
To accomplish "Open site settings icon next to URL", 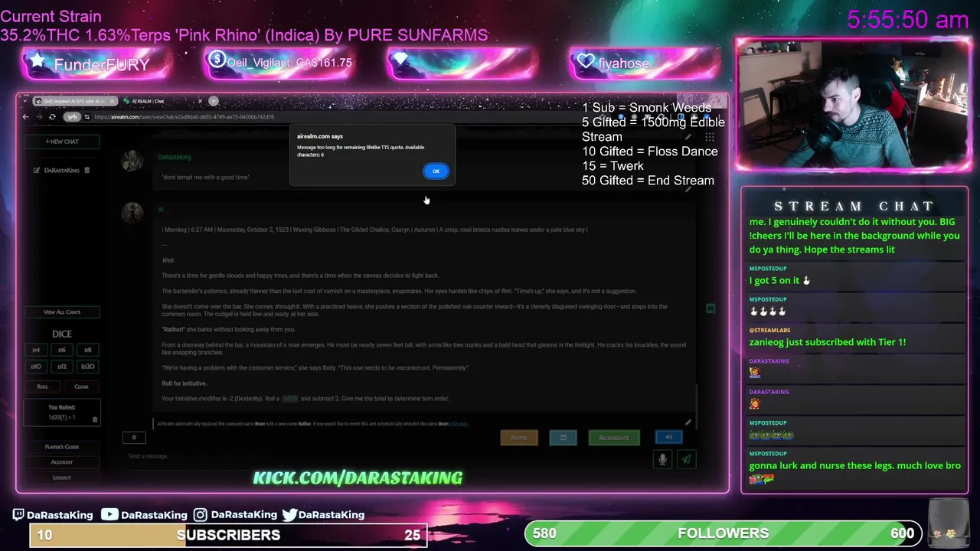I will [x=89, y=117].
